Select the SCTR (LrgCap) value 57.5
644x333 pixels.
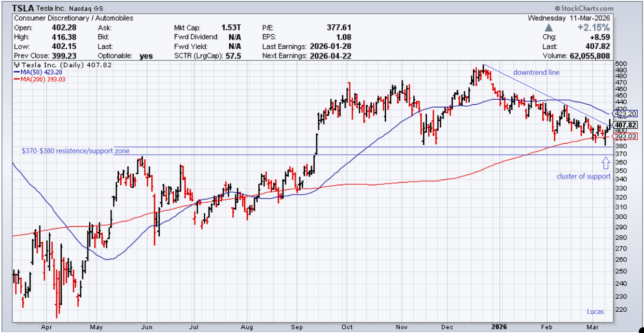(x=233, y=55)
